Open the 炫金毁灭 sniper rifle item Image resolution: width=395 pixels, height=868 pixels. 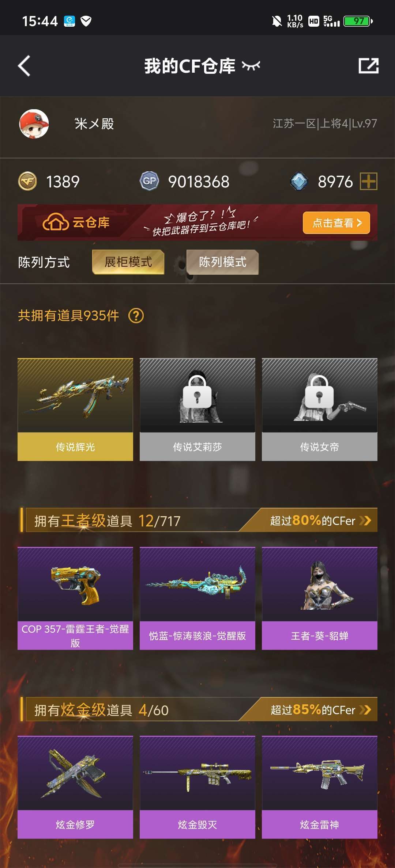point(197,787)
